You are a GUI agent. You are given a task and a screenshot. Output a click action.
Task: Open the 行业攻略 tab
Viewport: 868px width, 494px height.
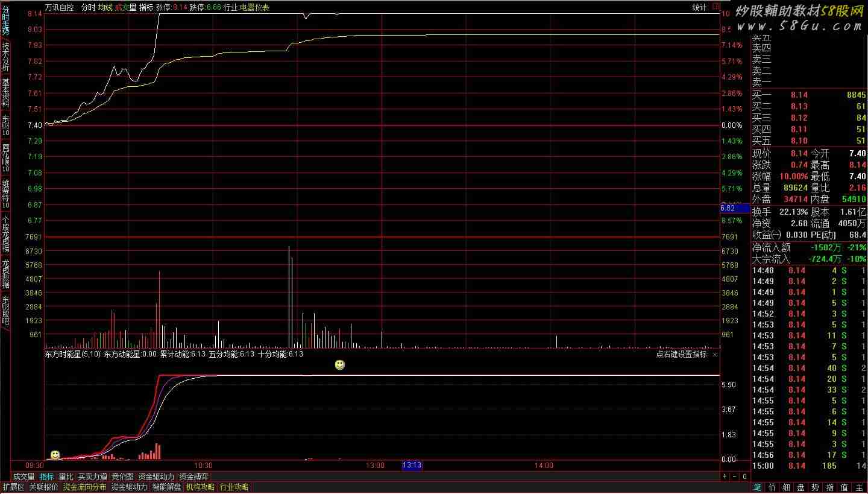click(234, 487)
